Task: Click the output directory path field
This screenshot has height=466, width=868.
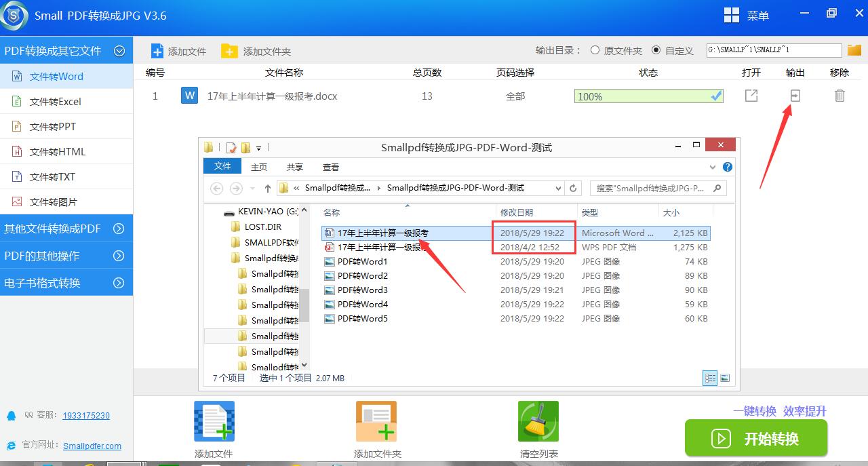Action: tap(774, 50)
